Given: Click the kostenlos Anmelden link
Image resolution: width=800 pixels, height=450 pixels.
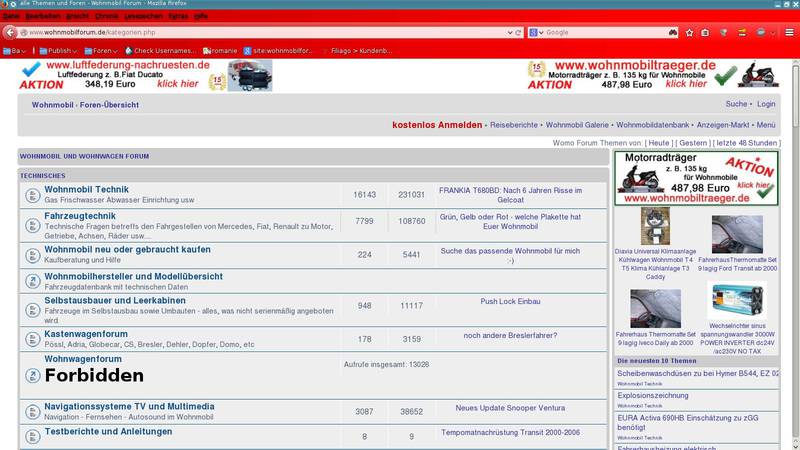Looking at the screenshot, I should (x=437, y=124).
